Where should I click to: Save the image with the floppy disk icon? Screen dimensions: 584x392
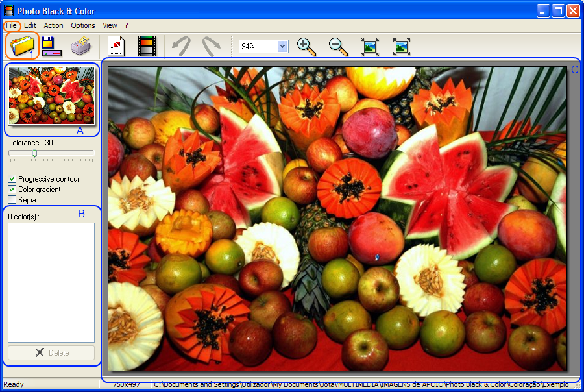pos(51,46)
